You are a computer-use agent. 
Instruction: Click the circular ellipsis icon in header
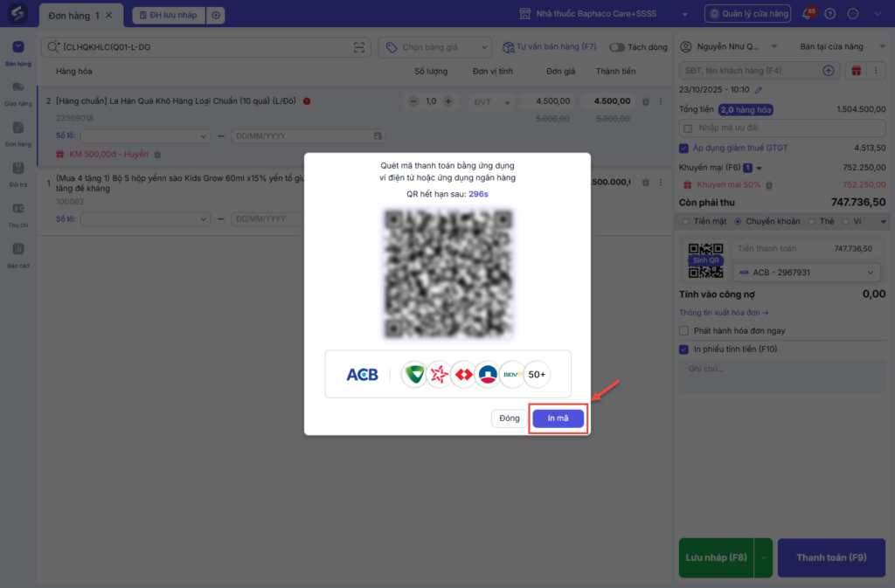pos(853,14)
